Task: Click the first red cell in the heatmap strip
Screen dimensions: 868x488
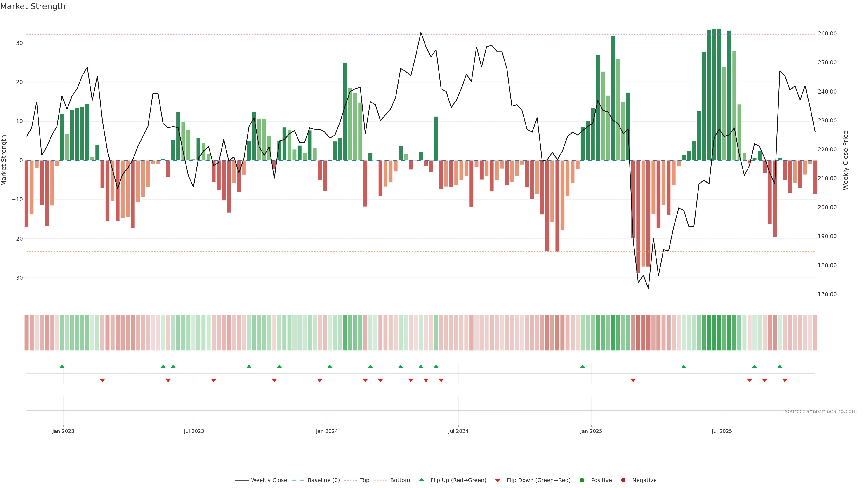Action: (26, 333)
